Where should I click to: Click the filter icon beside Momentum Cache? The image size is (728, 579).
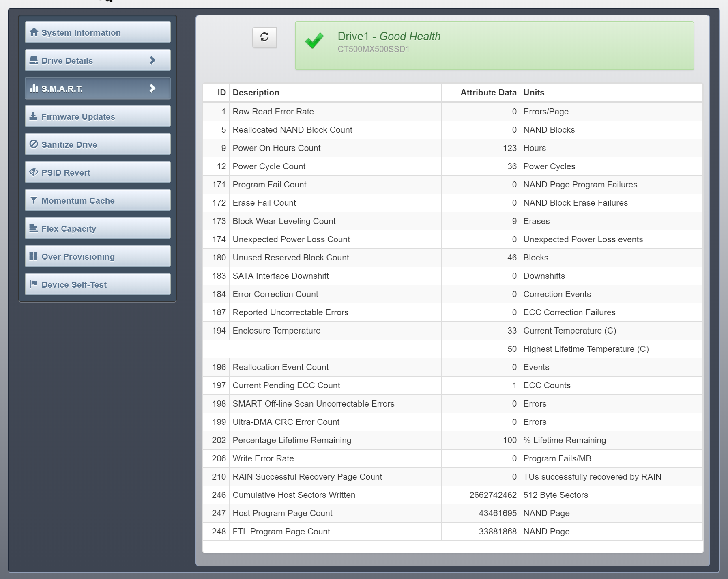[34, 200]
